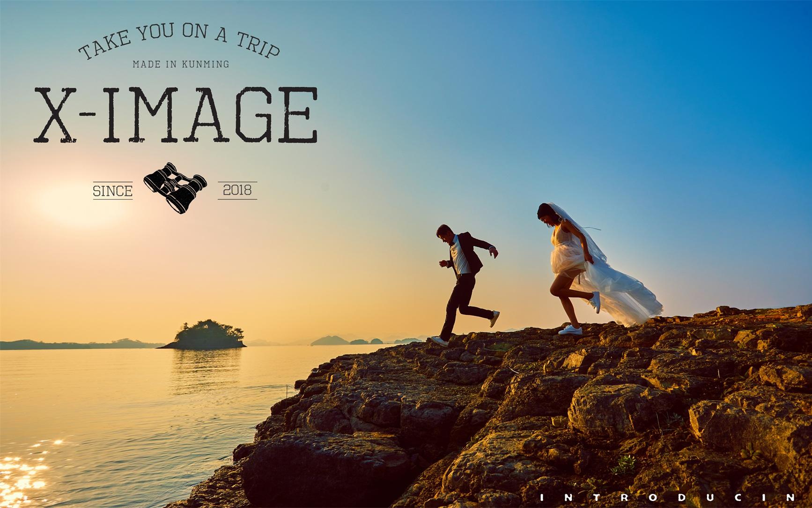Click the 'INTRODUCIN' text at bottom

(x=667, y=497)
